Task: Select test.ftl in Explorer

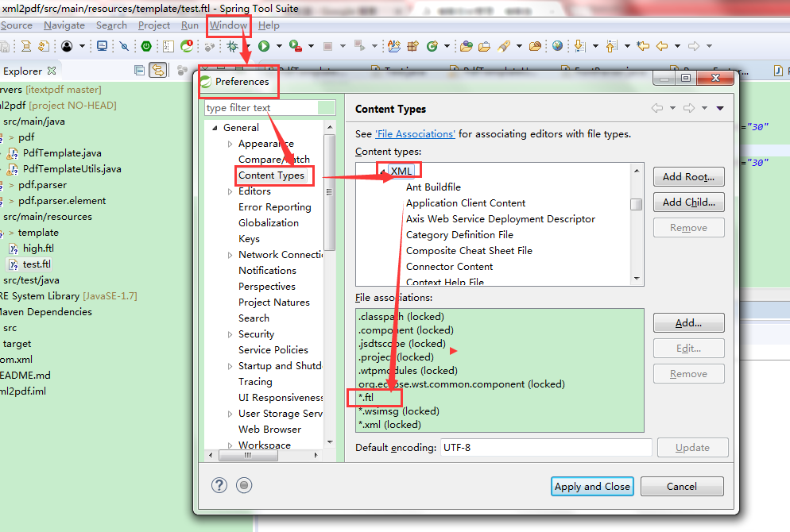Action: click(x=37, y=264)
